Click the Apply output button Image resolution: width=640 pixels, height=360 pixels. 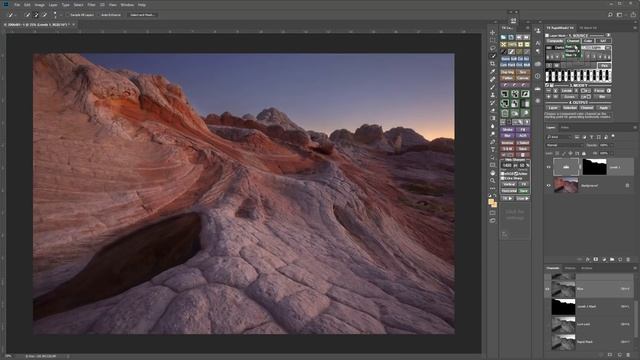tap(604, 108)
